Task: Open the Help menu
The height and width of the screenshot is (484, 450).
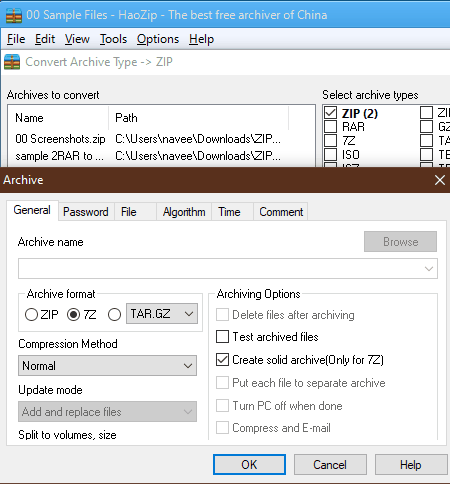Action: coord(201,39)
